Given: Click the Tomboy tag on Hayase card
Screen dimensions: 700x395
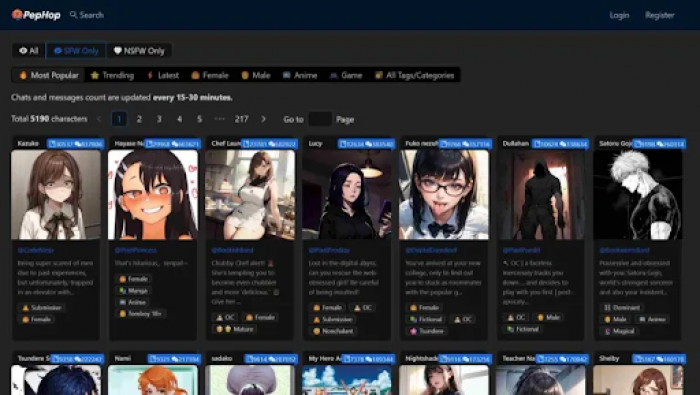Looking at the screenshot, I should (x=141, y=314).
